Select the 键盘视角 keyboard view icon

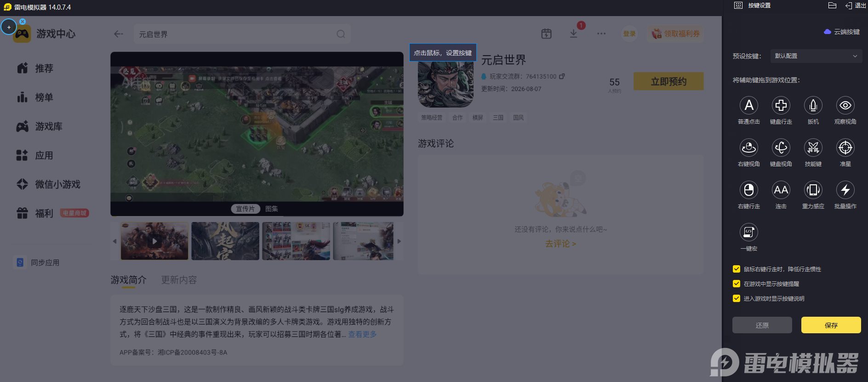(x=781, y=148)
